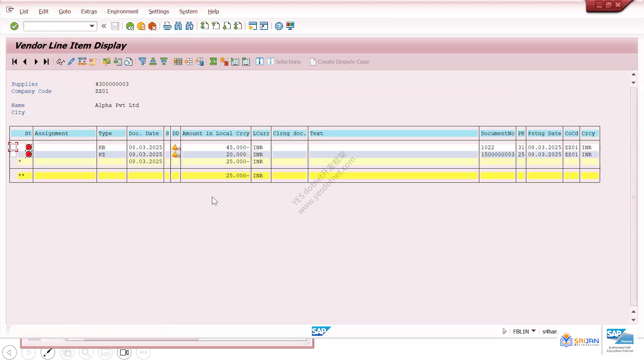The width and height of the screenshot is (644, 362).
Task: Click the Sort Ascending icon
Action: (x=153, y=62)
